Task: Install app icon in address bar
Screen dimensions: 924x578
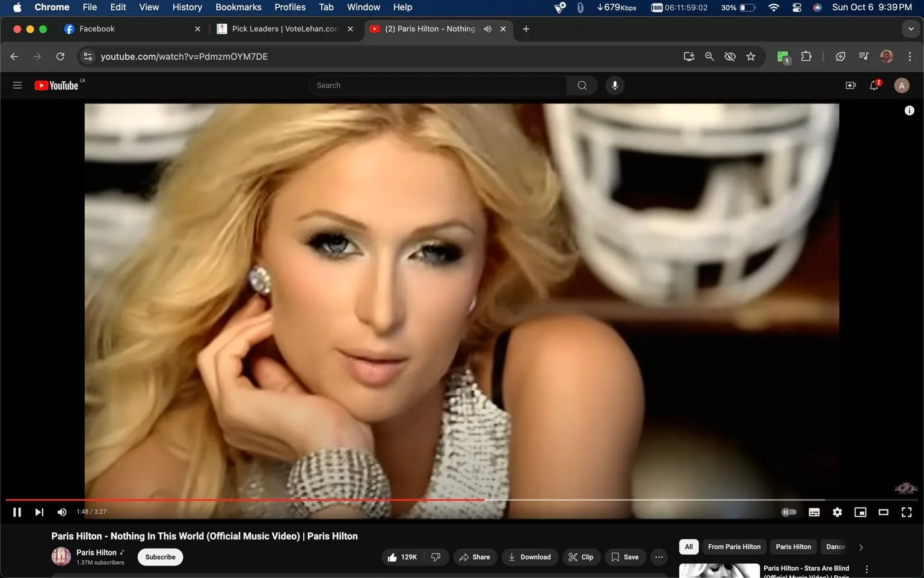Action: [689, 57]
